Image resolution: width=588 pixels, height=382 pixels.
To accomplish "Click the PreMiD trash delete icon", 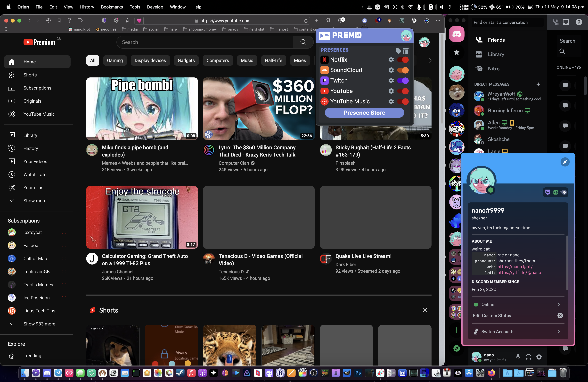I will click(x=406, y=51).
